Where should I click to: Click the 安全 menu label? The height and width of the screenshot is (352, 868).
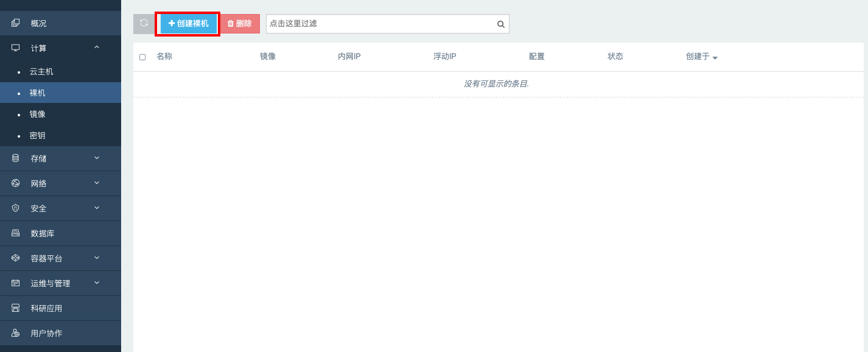[x=39, y=209]
